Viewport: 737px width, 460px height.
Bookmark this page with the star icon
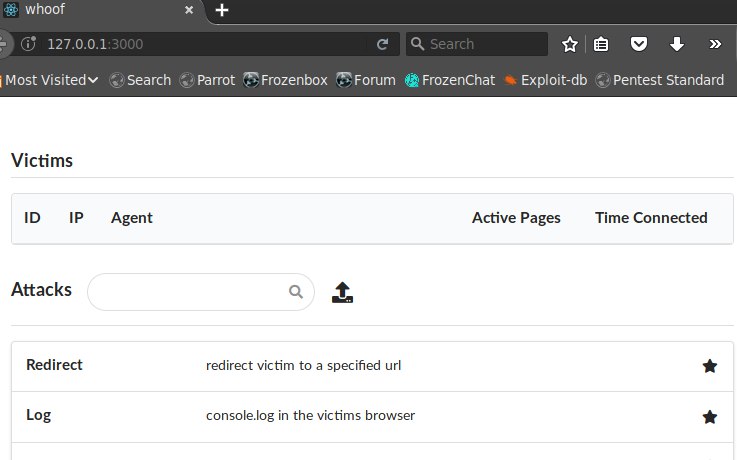[569, 44]
